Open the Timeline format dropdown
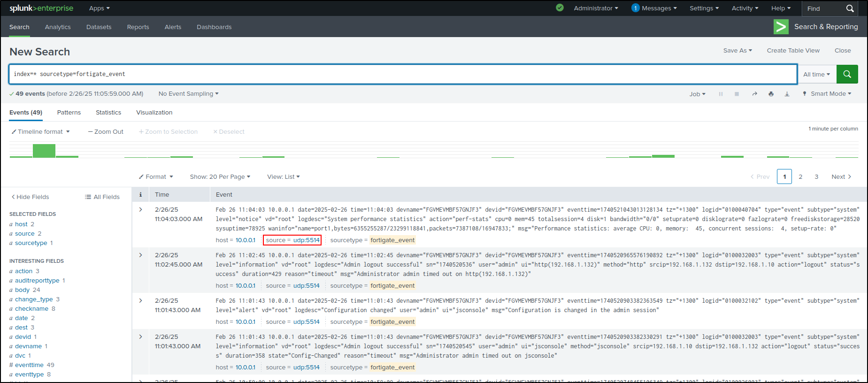The width and height of the screenshot is (868, 383). [41, 132]
